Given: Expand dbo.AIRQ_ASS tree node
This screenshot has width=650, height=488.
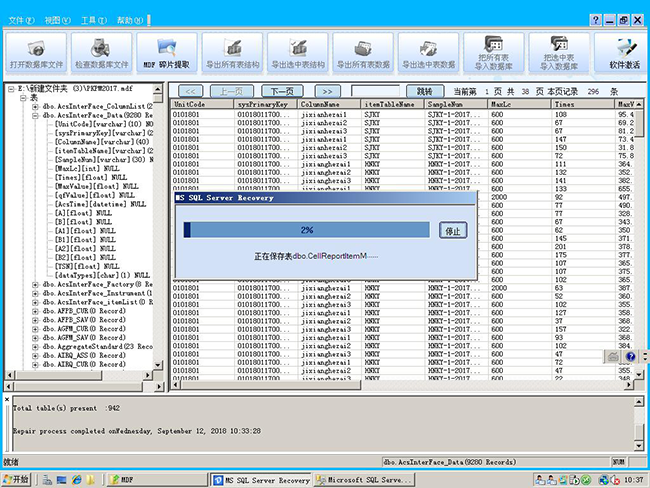Looking at the screenshot, I should point(36,356).
